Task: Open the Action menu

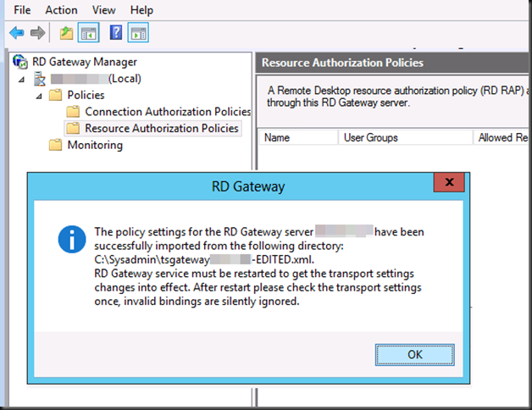Action: tap(61, 10)
